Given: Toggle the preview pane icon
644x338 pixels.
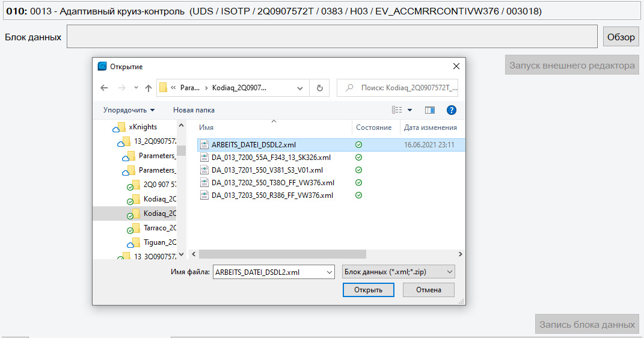Looking at the screenshot, I should pos(429,110).
